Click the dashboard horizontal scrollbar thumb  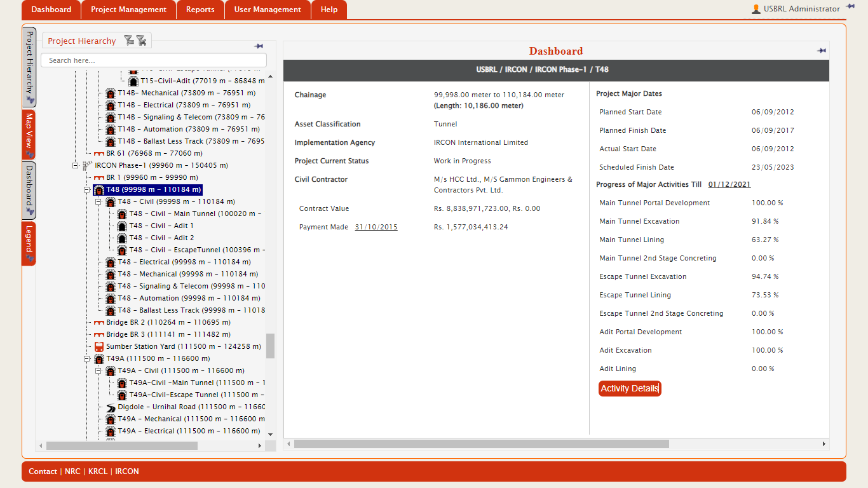click(481, 444)
